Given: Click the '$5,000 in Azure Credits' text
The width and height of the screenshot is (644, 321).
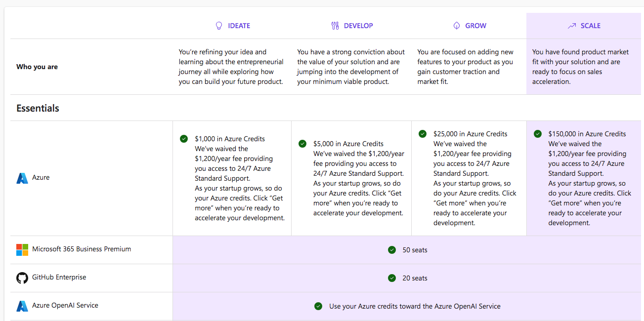Looking at the screenshot, I should [348, 144].
